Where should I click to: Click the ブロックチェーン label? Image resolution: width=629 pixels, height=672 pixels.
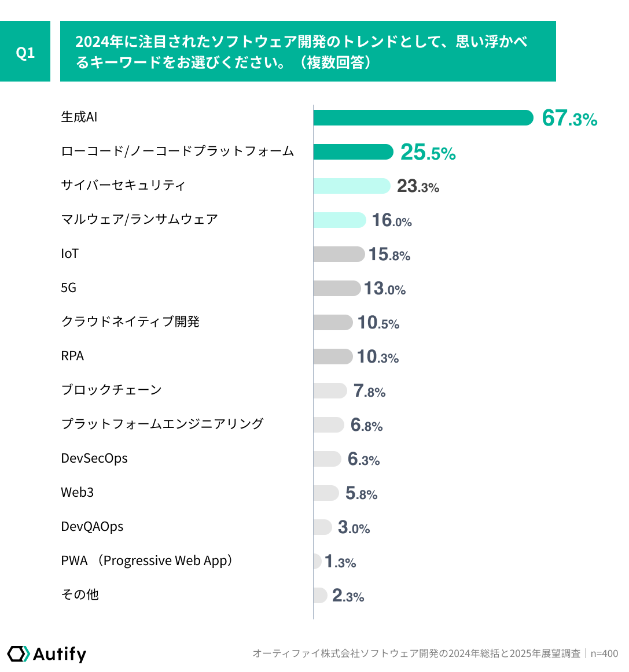[x=112, y=390]
